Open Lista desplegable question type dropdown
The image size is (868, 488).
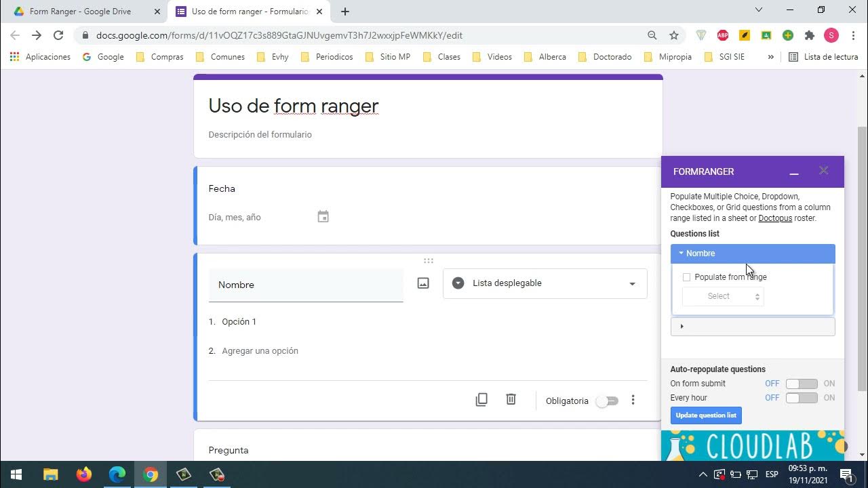pyautogui.click(x=545, y=283)
